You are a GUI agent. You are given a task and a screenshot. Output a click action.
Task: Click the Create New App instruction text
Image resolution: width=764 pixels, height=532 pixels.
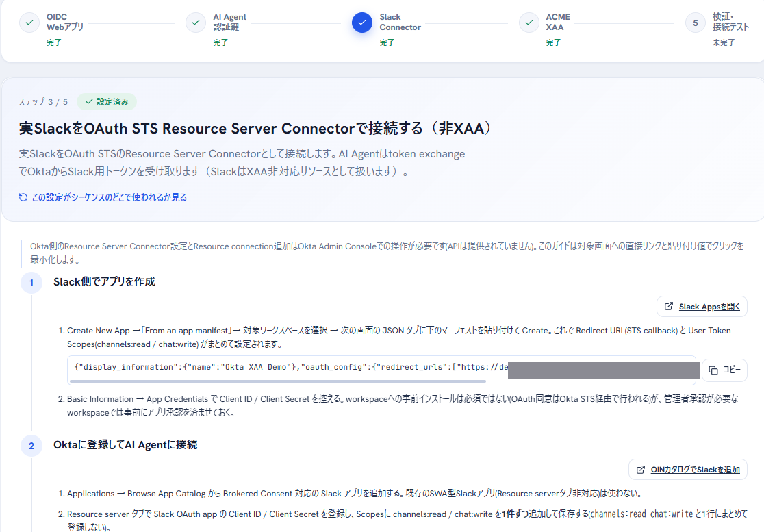click(x=399, y=337)
